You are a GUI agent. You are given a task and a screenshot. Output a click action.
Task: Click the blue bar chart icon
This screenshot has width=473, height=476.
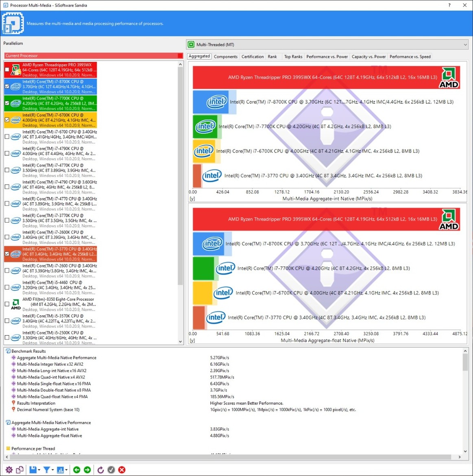60,469
